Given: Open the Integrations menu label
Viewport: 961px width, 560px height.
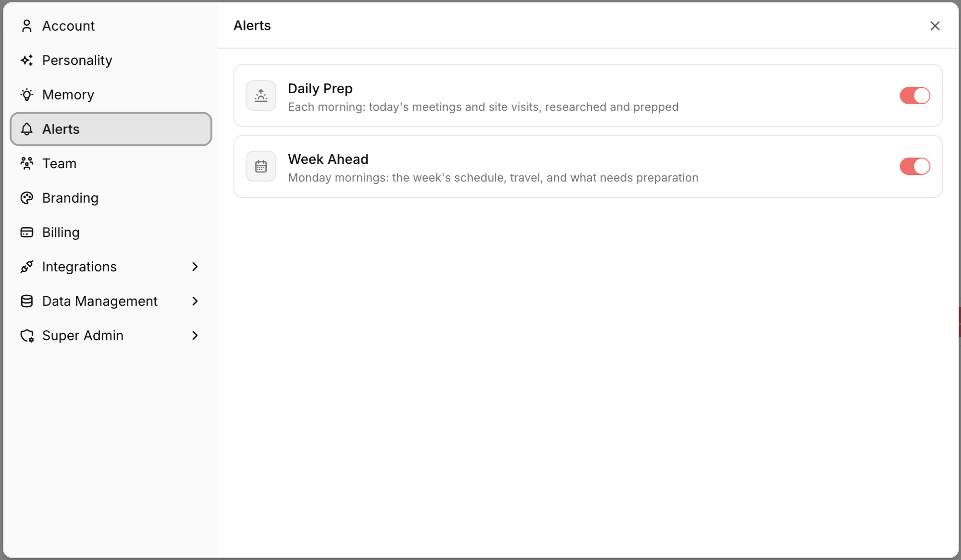Looking at the screenshot, I should 79,267.
